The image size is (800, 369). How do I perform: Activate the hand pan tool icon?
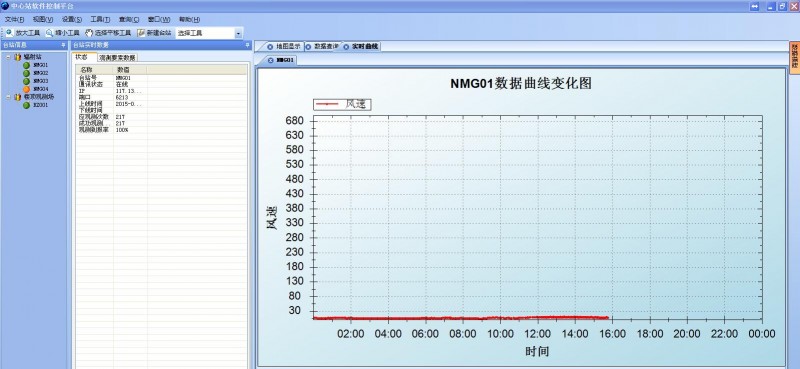click(x=89, y=33)
